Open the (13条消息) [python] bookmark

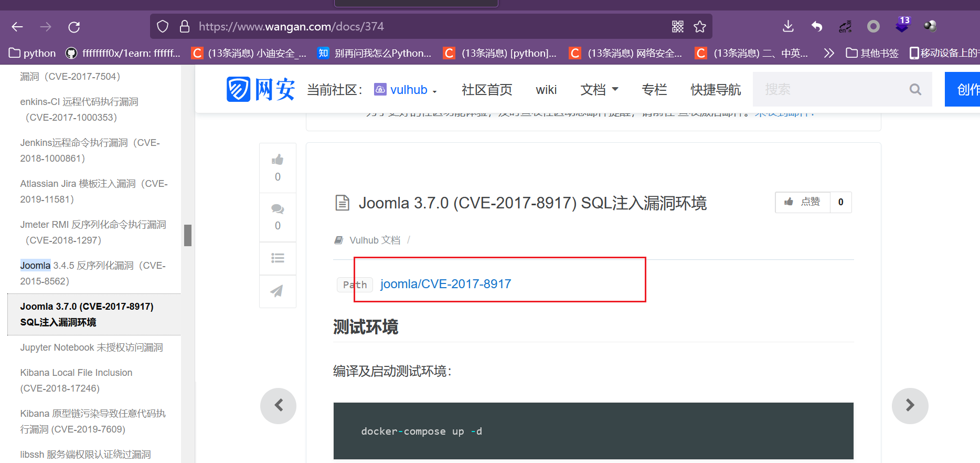pos(500,53)
